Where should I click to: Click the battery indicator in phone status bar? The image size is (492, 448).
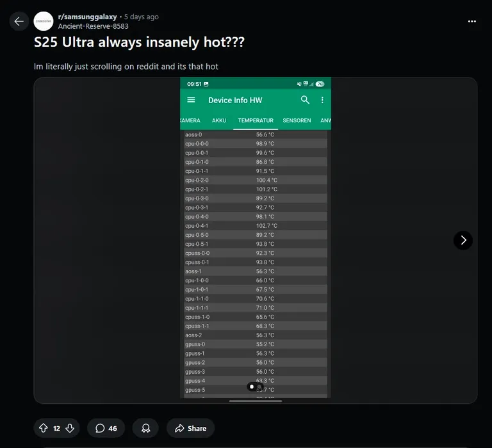[320, 84]
